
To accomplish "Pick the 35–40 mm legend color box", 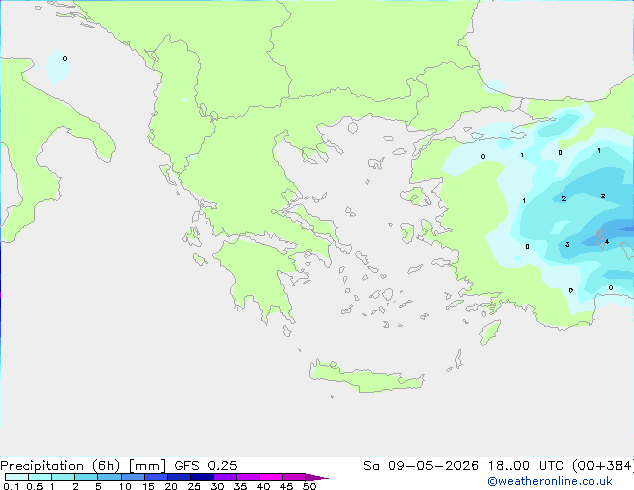I will pyautogui.click(x=248, y=477).
